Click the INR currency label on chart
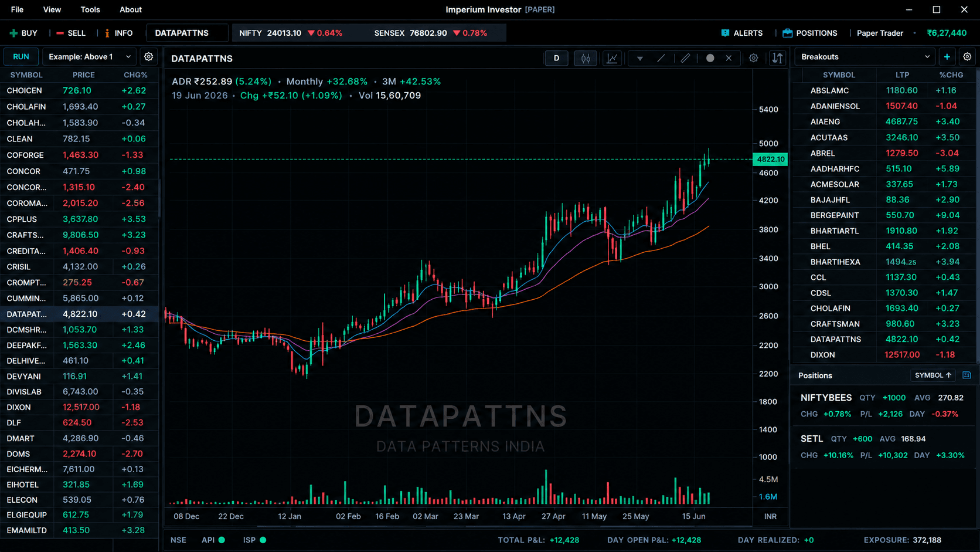The image size is (980, 552). pos(770,517)
